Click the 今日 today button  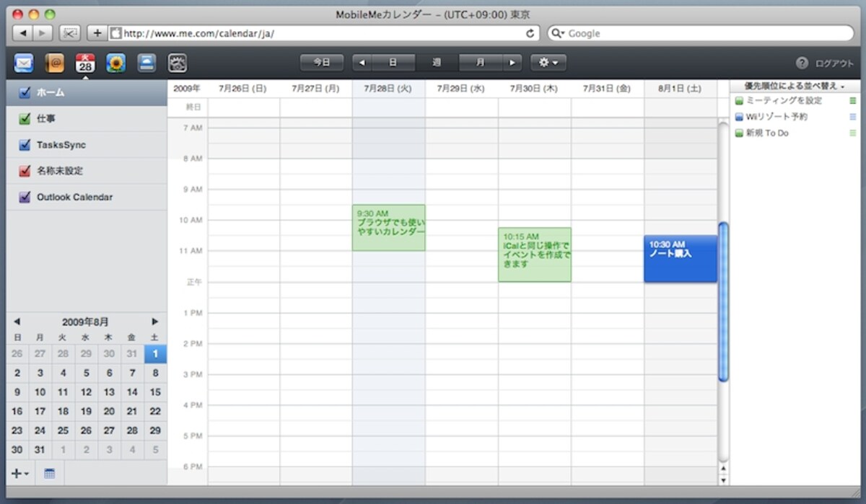pos(322,63)
